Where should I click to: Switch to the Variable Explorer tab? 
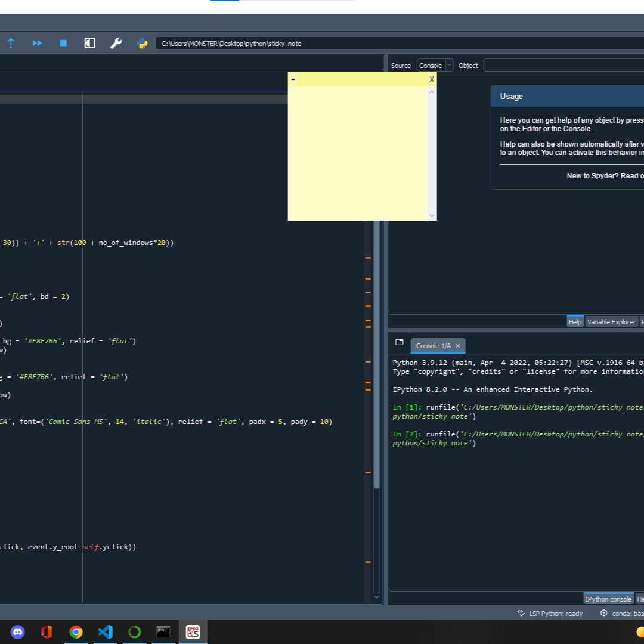(x=611, y=322)
